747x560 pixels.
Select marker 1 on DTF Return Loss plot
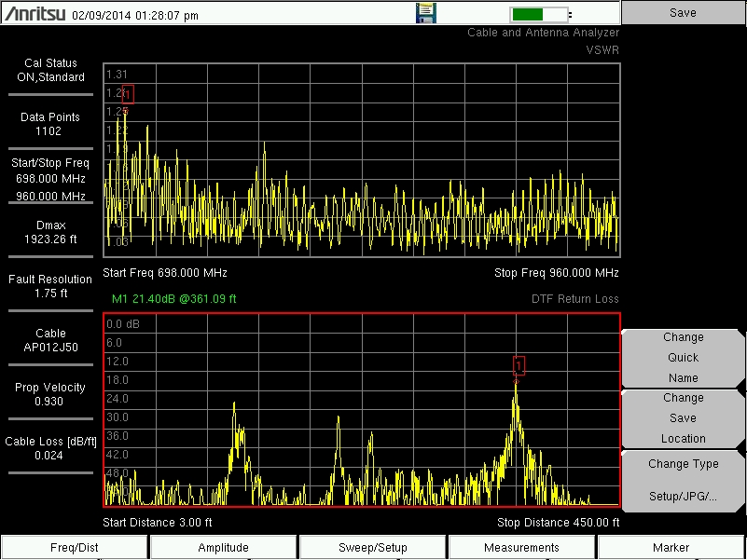tap(519, 366)
